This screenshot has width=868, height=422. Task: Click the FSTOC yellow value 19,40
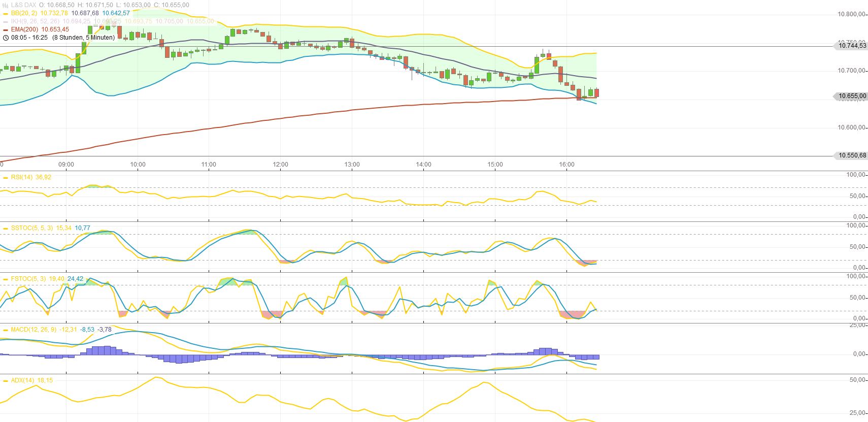[x=57, y=279]
